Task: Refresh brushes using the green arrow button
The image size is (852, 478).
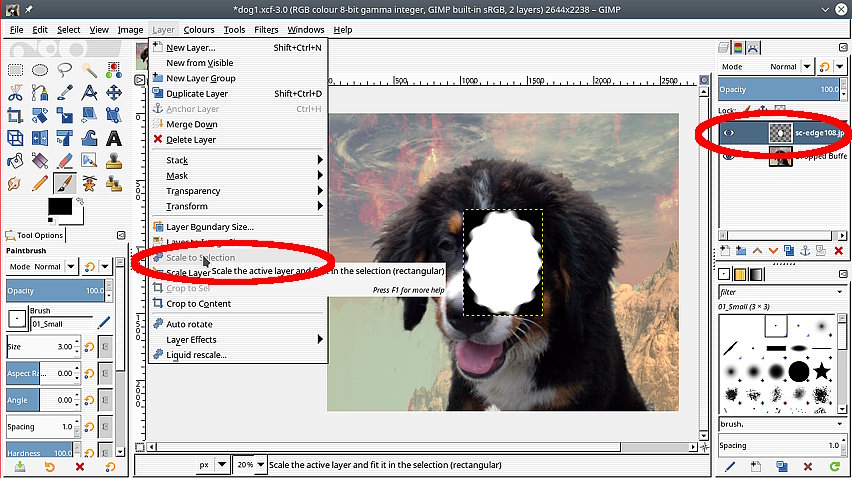Action: point(835,466)
